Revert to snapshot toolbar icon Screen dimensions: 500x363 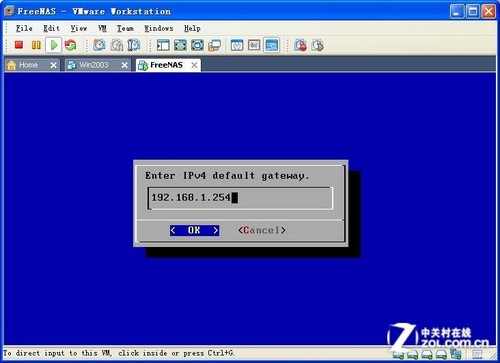pyautogui.click(x=116, y=45)
